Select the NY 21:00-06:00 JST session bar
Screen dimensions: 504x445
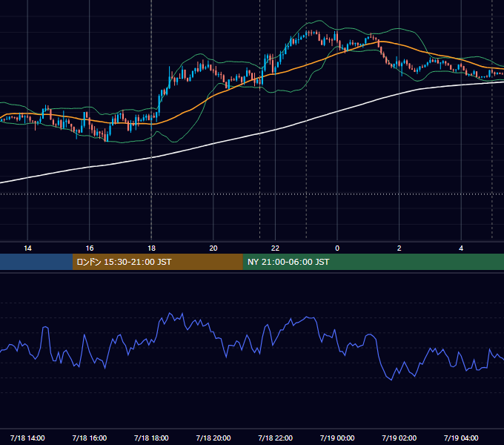[x=373, y=262]
